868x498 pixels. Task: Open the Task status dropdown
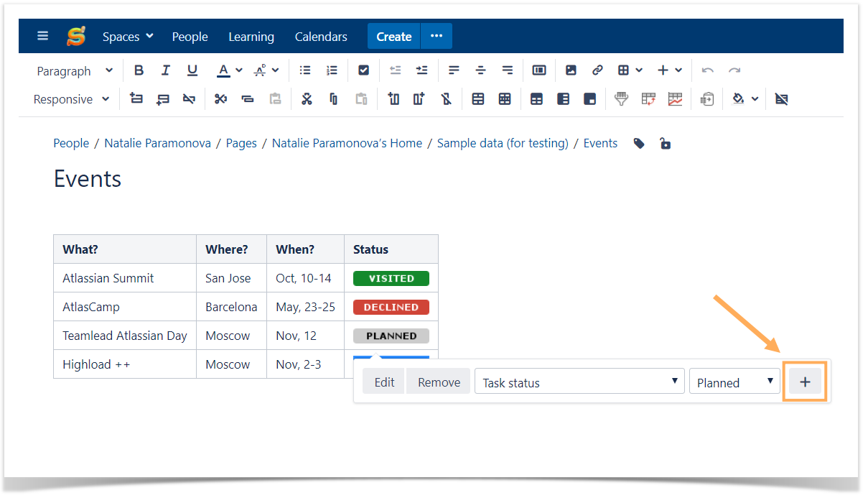pos(579,382)
